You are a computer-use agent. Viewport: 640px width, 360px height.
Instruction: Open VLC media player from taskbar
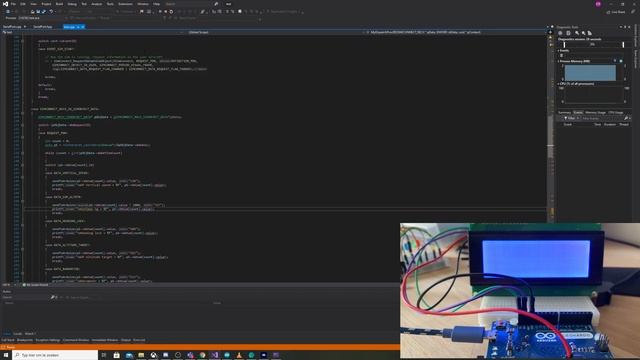coord(239,355)
